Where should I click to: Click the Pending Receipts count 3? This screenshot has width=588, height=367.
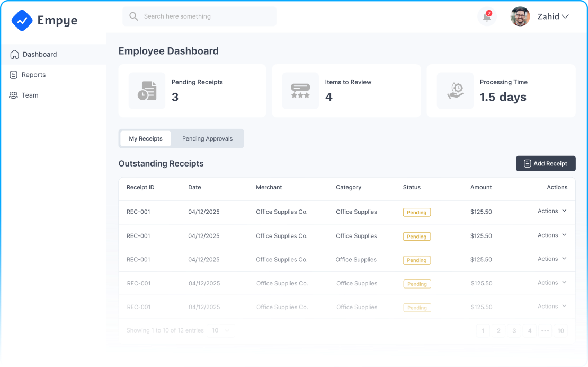(x=175, y=97)
